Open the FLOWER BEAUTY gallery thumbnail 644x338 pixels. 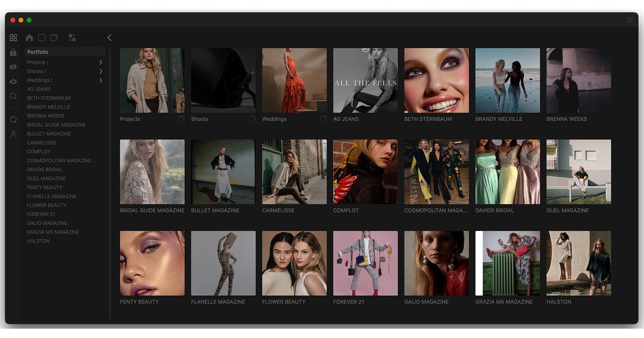pos(294,263)
